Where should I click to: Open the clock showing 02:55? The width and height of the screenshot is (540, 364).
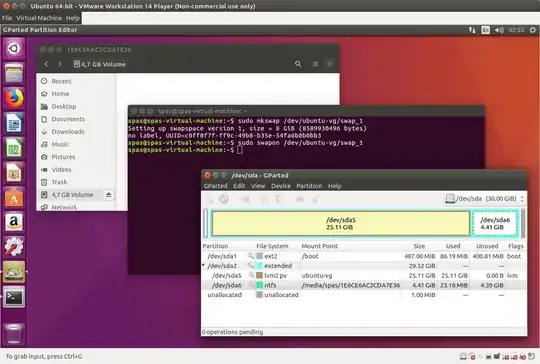click(x=516, y=30)
